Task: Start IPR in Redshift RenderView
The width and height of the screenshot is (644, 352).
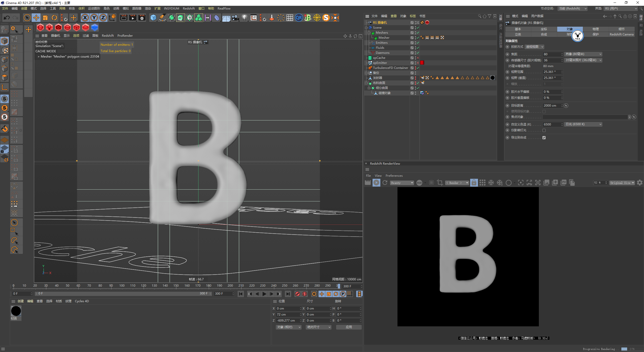Action: pos(376,183)
